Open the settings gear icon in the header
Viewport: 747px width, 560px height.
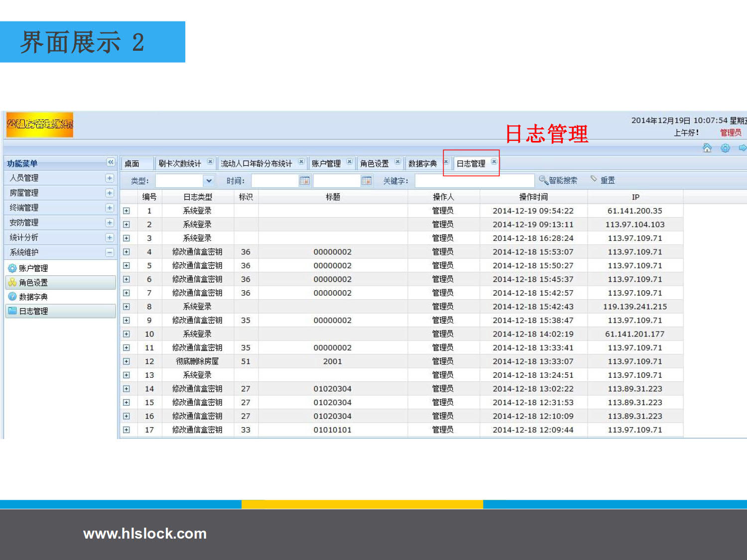[725, 148]
